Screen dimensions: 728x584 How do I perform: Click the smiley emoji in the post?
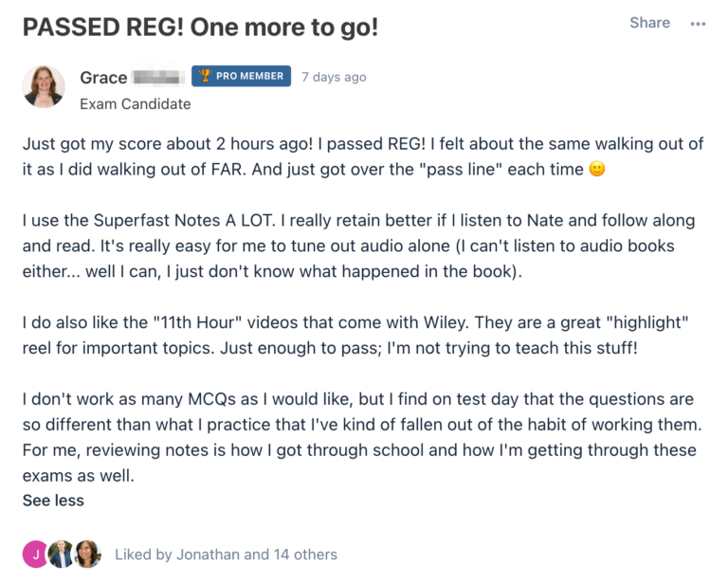coord(596,169)
